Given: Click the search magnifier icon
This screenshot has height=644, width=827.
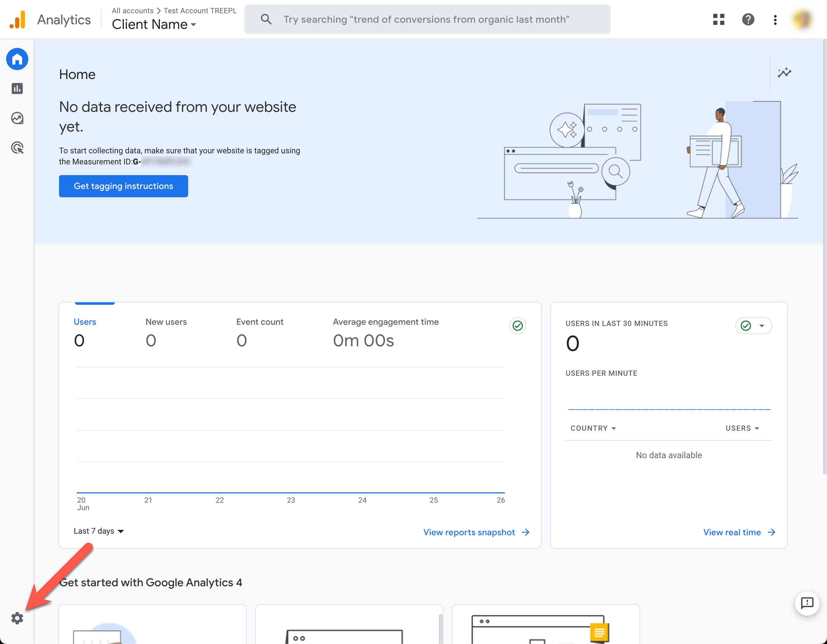Looking at the screenshot, I should (x=266, y=19).
